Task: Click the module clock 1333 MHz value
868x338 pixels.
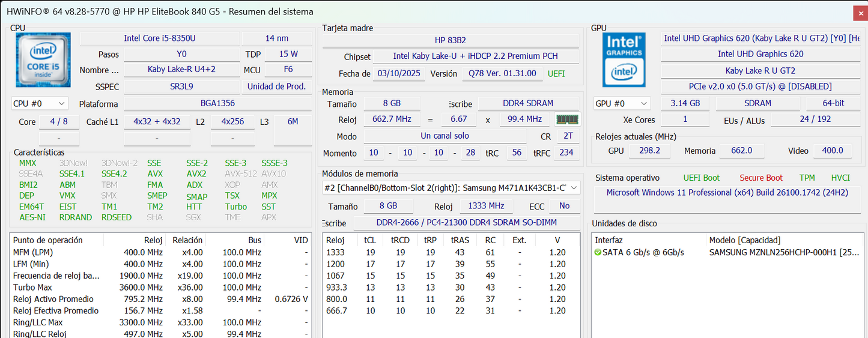Action: coord(487,206)
